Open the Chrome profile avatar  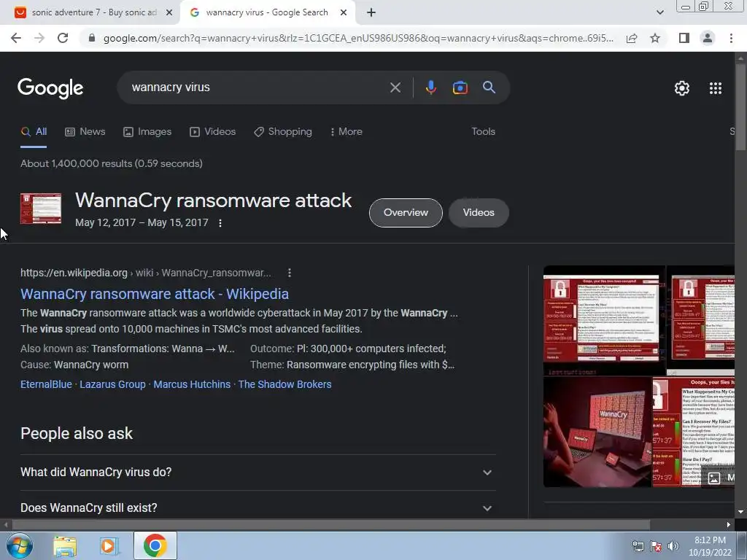708,38
